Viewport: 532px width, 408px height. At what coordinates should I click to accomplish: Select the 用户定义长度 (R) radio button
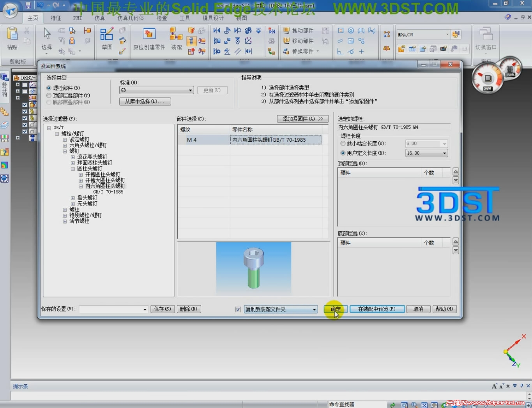point(343,153)
